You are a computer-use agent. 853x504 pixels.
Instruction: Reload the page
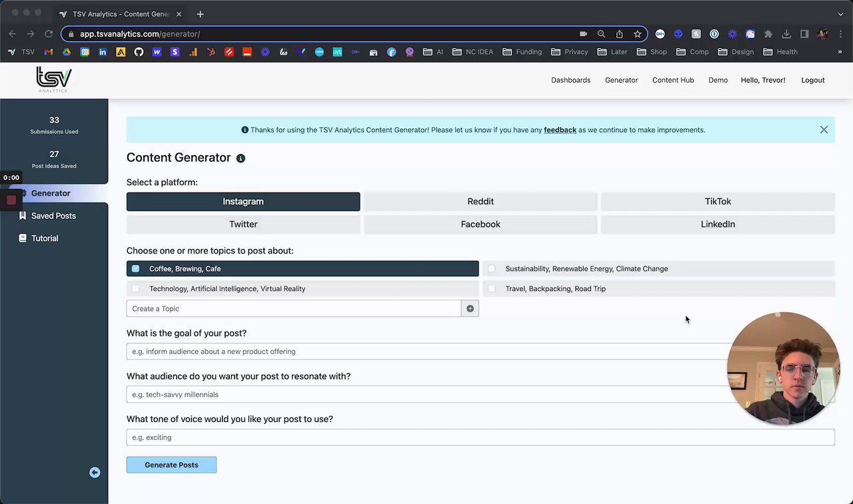(49, 34)
